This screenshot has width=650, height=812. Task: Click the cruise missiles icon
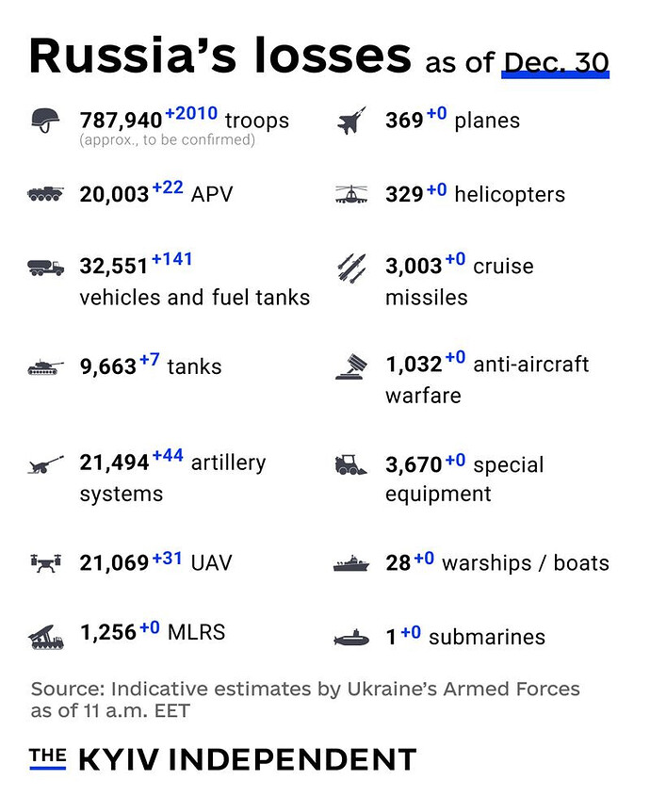pyautogui.click(x=351, y=268)
